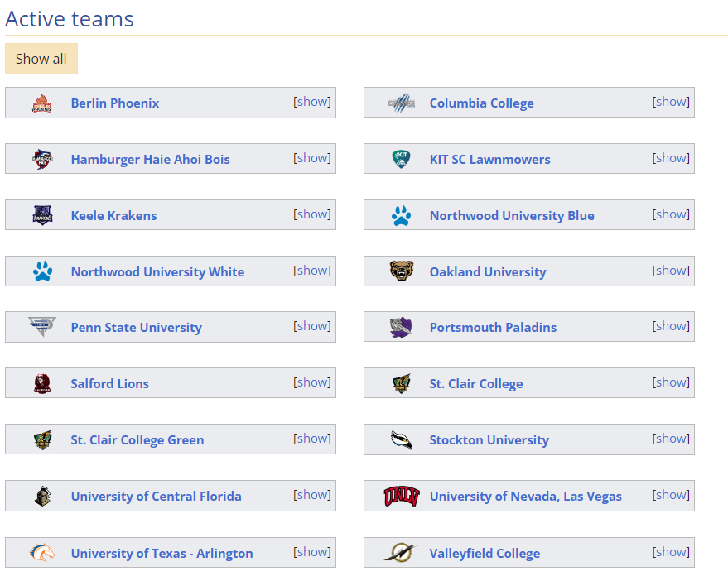Expand Northwood University Blue using show
Screen dimensions: 728x581
[x=671, y=214]
